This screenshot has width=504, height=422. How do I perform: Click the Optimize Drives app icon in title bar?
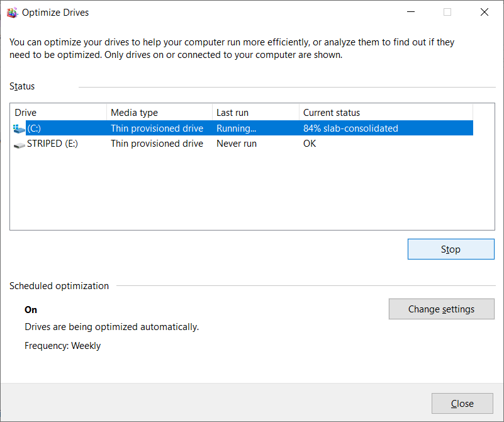coord(12,13)
